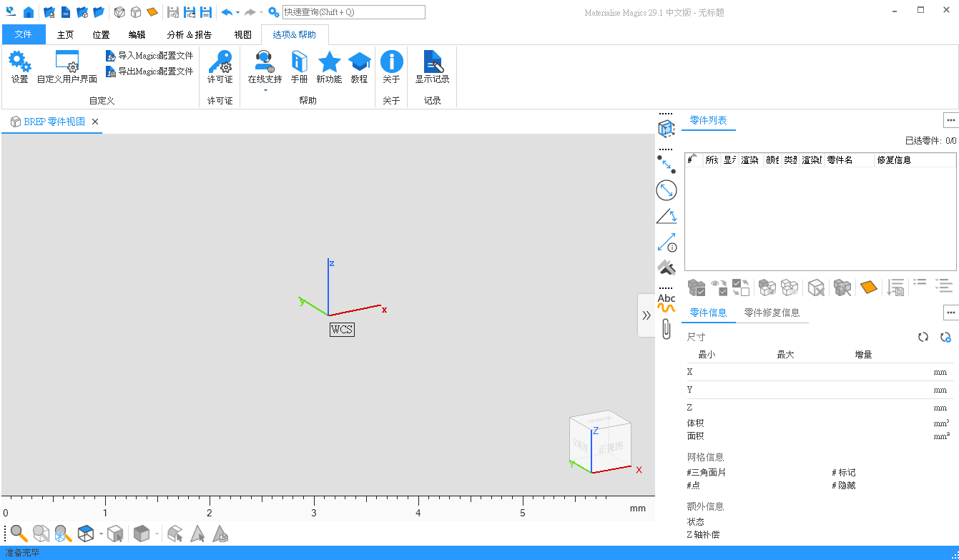Select the angle measure tool
The image size is (959, 560).
pyautogui.click(x=667, y=216)
